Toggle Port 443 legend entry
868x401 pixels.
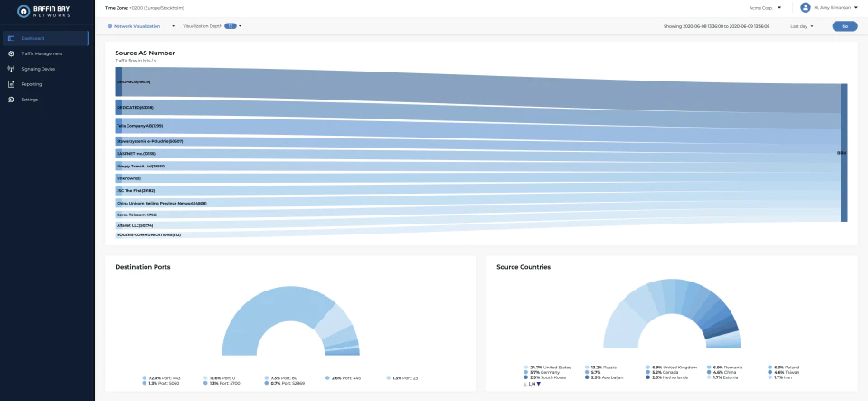(x=162, y=377)
